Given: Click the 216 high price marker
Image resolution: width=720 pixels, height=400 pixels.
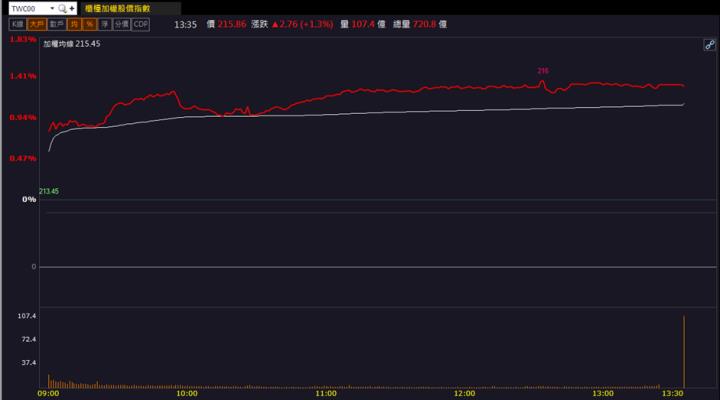Looking at the screenshot, I should (543, 71).
